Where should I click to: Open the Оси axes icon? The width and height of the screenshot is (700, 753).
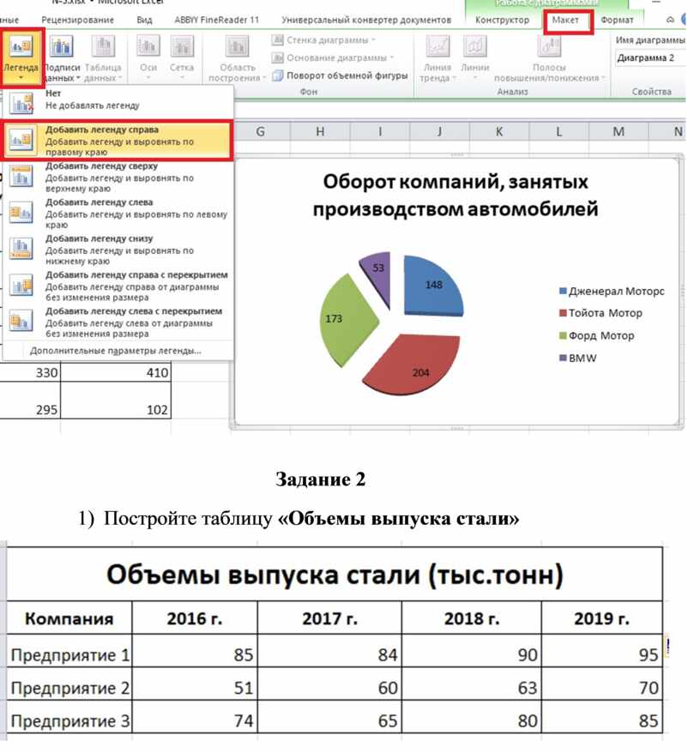coord(148,46)
